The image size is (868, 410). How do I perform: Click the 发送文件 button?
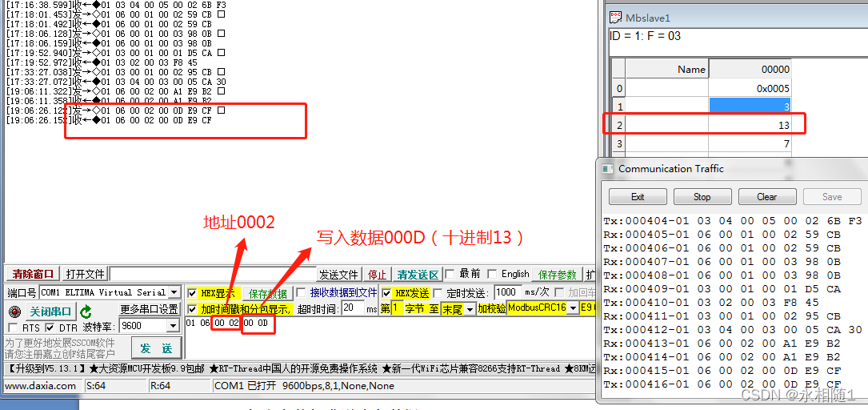point(338,274)
